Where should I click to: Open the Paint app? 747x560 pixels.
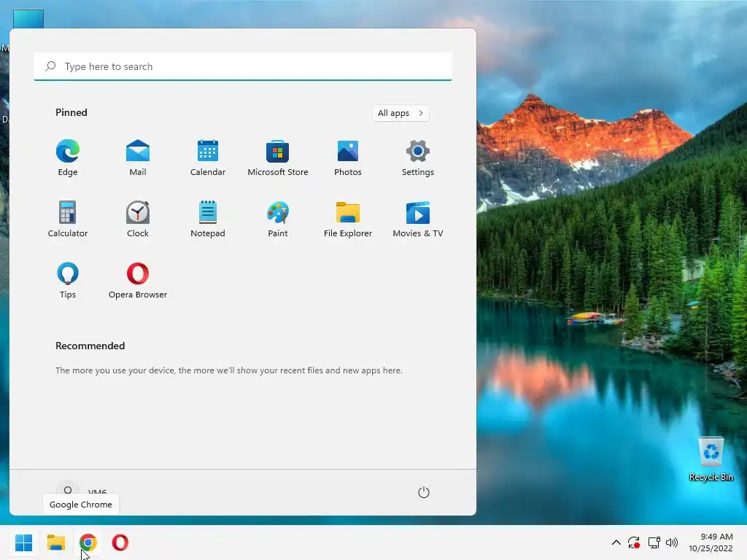(278, 219)
